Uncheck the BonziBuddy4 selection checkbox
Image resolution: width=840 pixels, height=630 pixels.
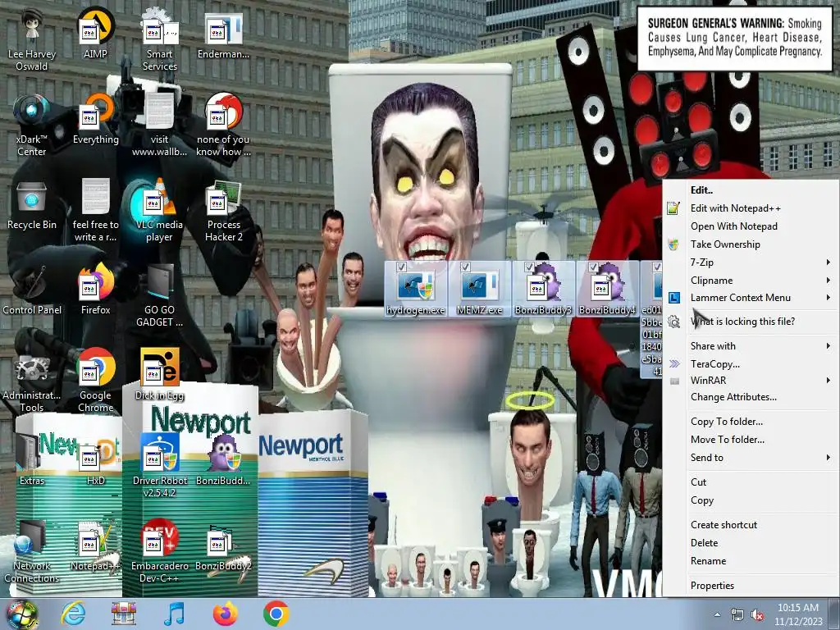pos(593,267)
